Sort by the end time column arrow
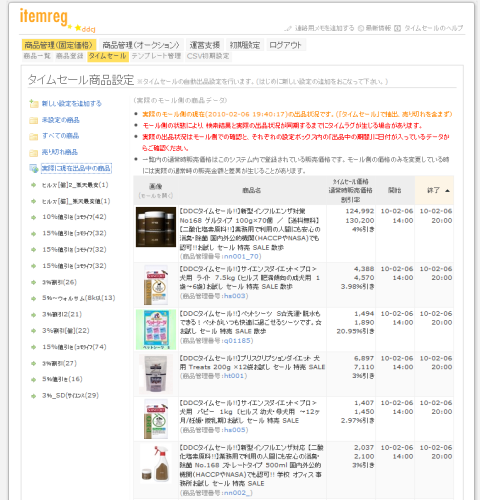 click(x=447, y=191)
